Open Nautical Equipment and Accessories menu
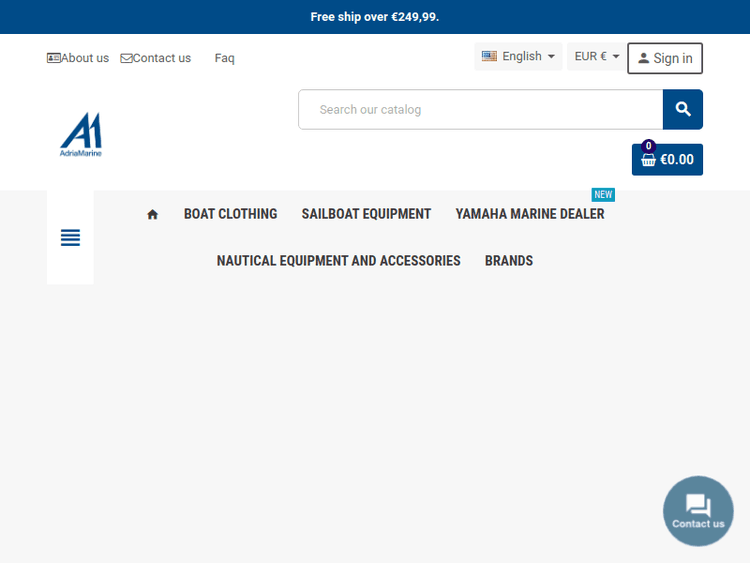The width and height of the screenshot is (750, 563). [x=338, y=261]
